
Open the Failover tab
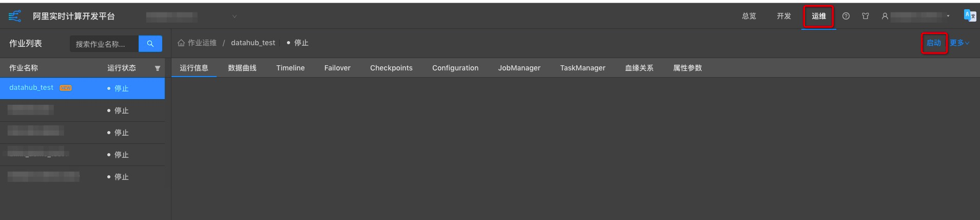337,68
